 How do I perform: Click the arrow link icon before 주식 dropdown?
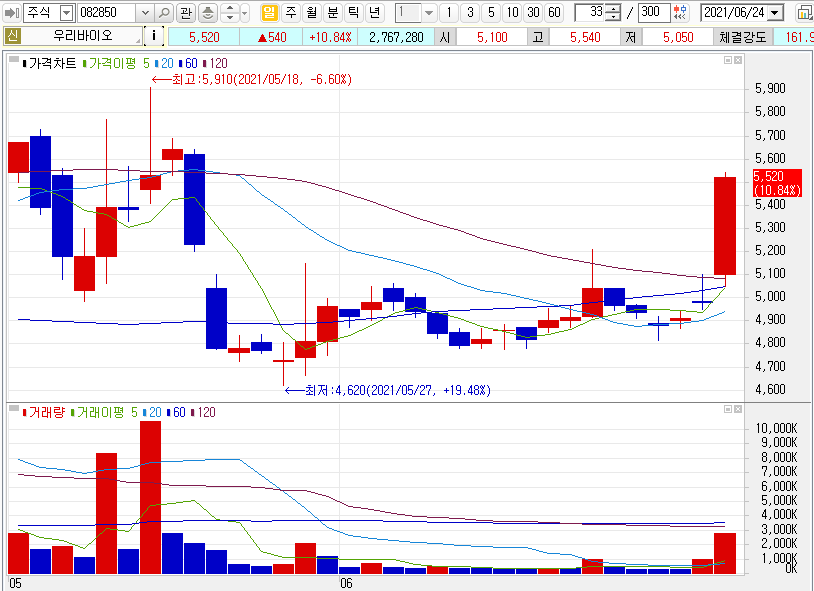[x=11, y=12]
